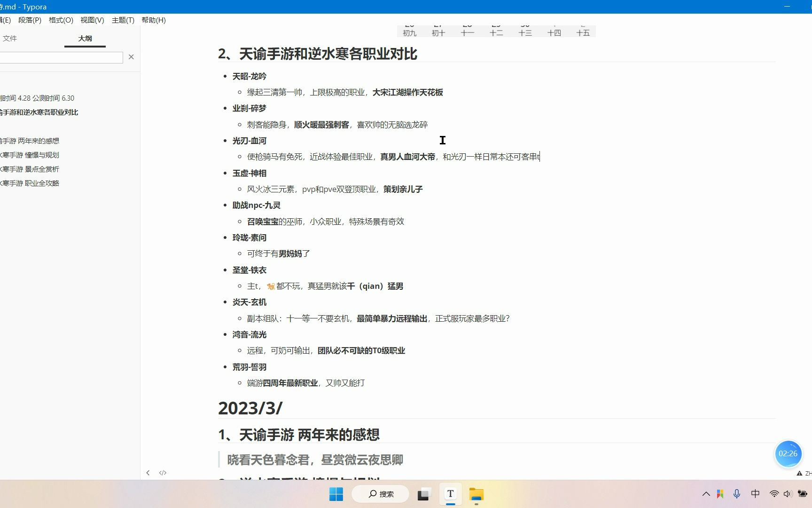Click heading 1、天谕手游 两年来的感想

tap(299, 435)
